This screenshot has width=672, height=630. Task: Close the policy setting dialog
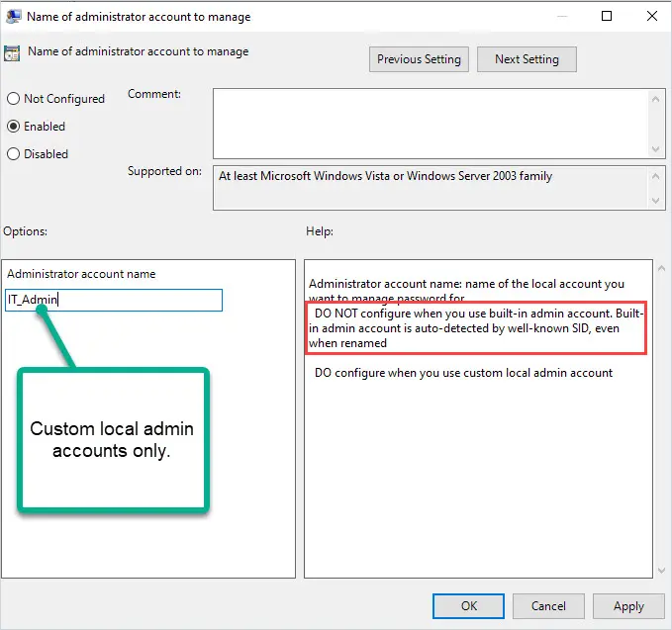pos(652,16)
